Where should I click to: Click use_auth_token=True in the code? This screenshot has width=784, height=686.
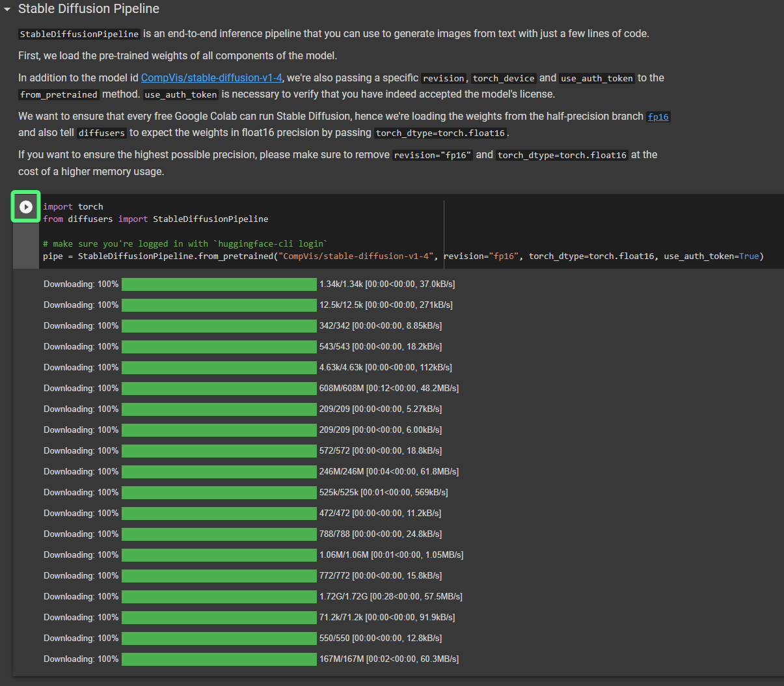pyautogui.click(x=713, y=256)
